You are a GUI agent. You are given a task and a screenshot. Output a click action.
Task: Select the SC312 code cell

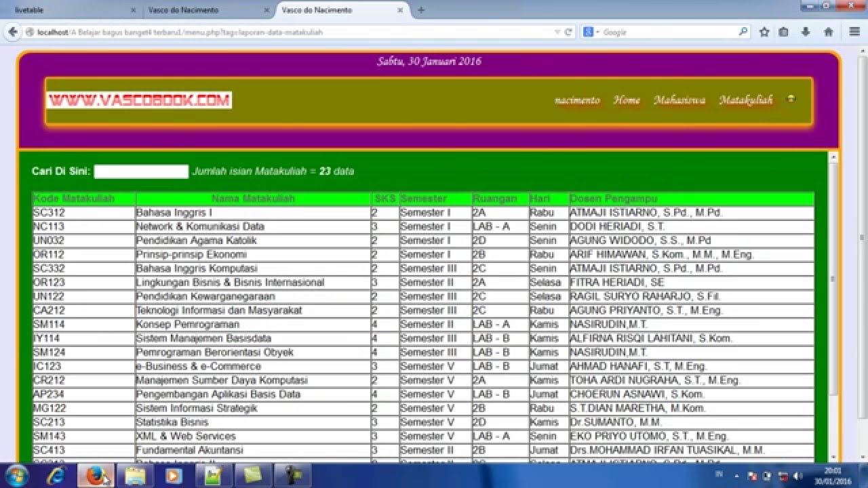[84, 213]
